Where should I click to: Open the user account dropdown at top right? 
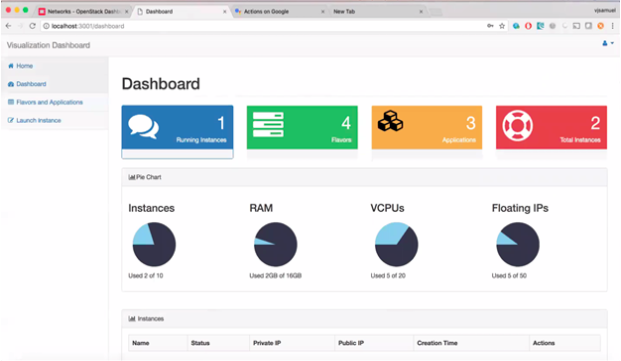click(x=608, y=43)
